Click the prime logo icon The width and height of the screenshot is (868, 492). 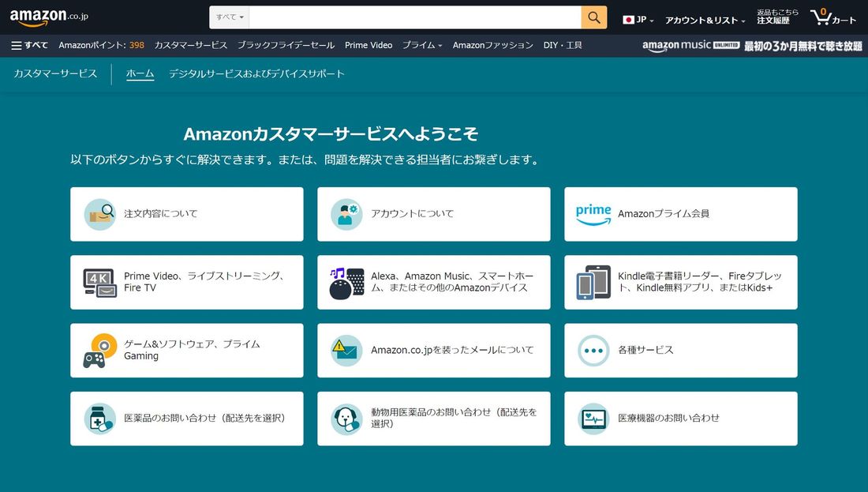pyautogui.click(x=593, y=215)
